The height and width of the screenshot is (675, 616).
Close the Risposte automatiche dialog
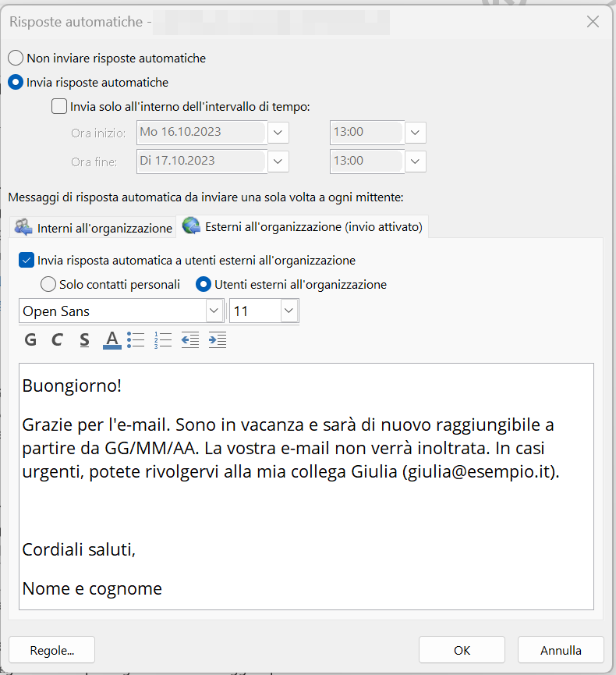pyautogui.click(x=593, y=22)
